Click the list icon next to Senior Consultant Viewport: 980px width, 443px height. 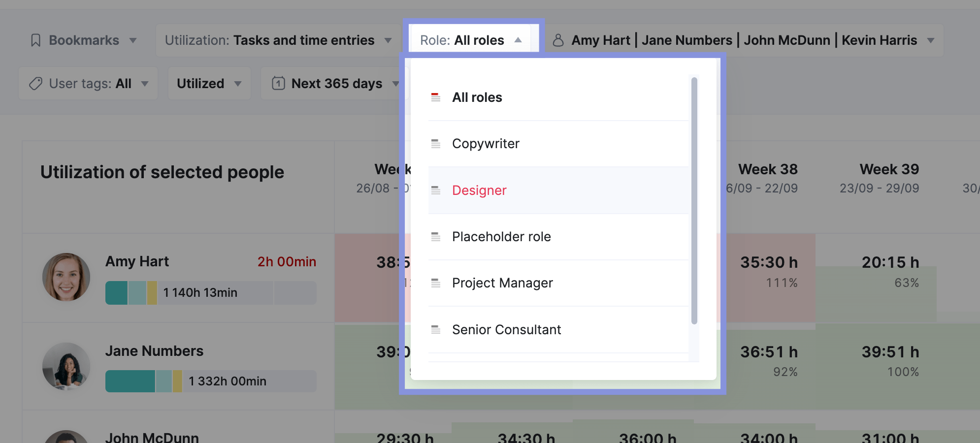(x=436, y=330)
